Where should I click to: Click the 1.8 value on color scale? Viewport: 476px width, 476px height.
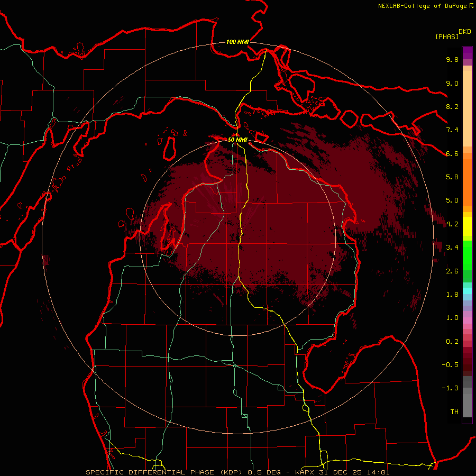452,295
